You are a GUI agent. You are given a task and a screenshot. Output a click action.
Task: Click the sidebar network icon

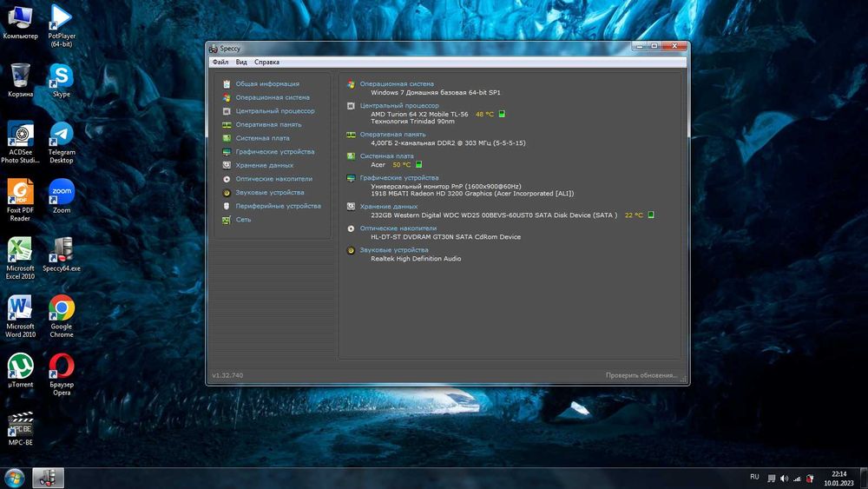227,220
